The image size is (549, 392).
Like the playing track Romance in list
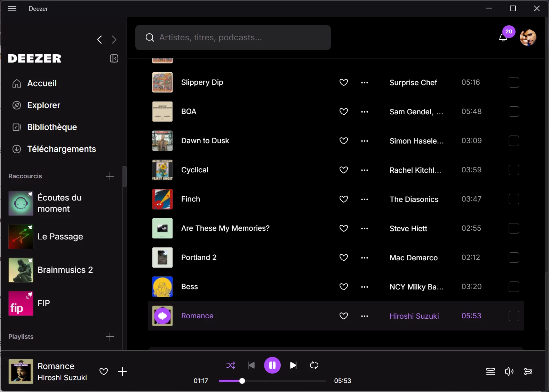point(344,316)
